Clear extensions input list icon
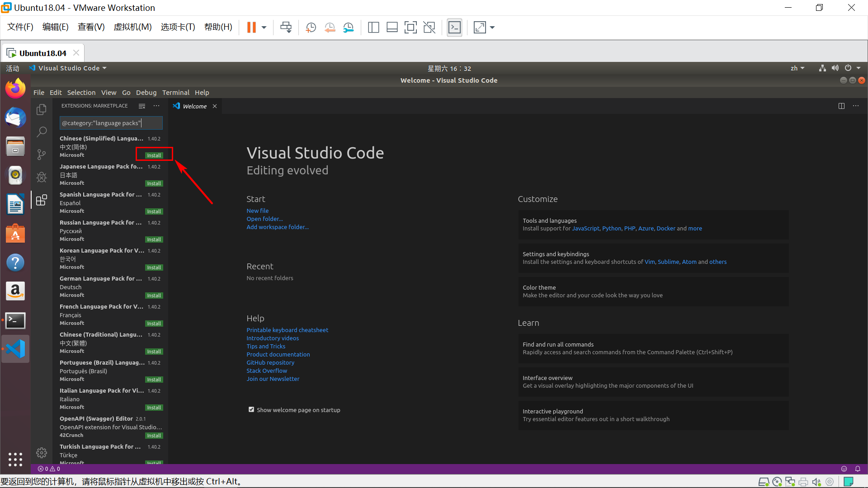 142,106
